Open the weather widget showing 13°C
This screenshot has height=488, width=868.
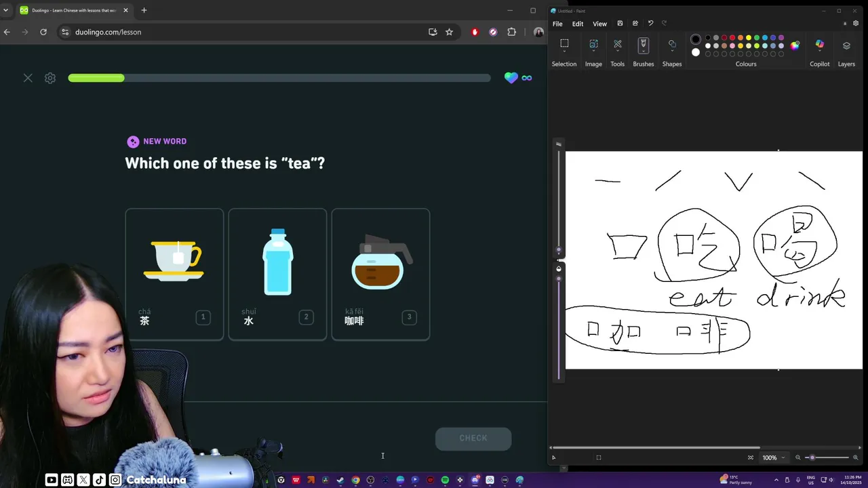point(737,480)
